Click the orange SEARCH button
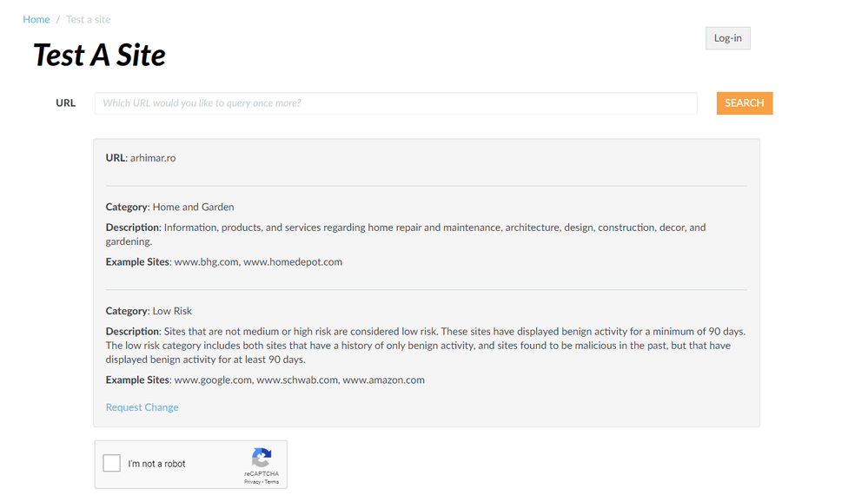The width and height of the screenshot is (868, 502). pyautogui.click(x=744, y=103)
